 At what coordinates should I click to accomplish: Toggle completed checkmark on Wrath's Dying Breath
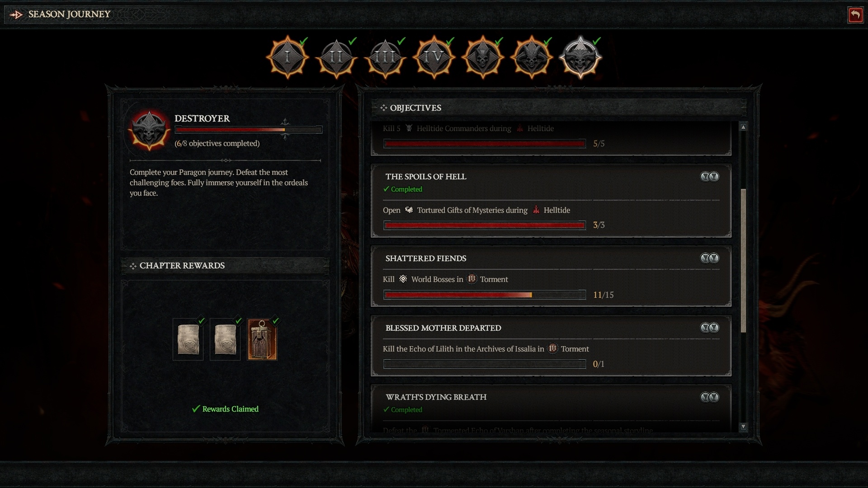tap(387, 410)
